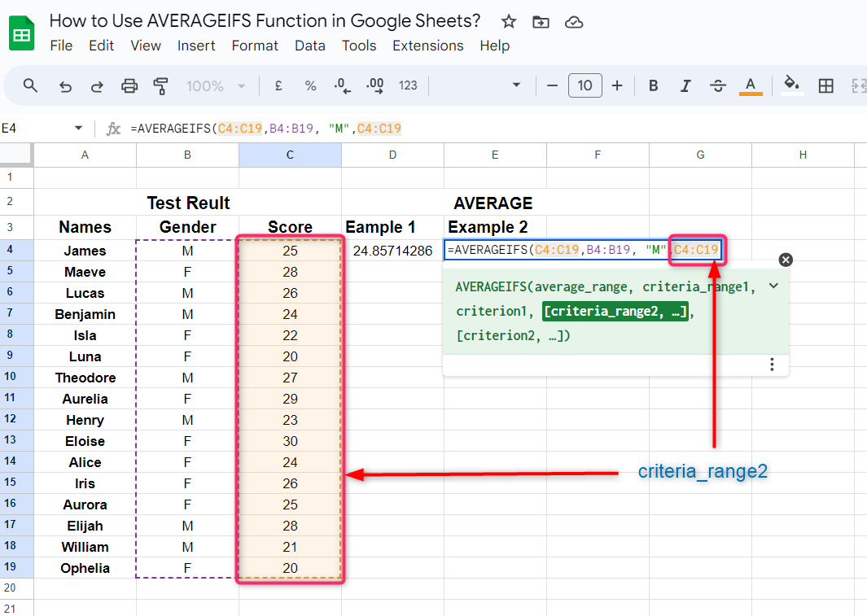Select the cell containing James
Image resolution: width=867 pixels, height=616 pixels.
click(x=85, y=251)
